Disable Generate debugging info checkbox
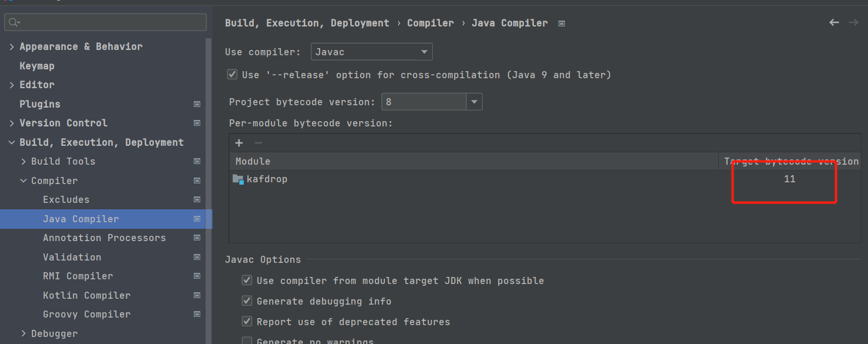Viewport: 868px width, 344px height. coord(247,301)
